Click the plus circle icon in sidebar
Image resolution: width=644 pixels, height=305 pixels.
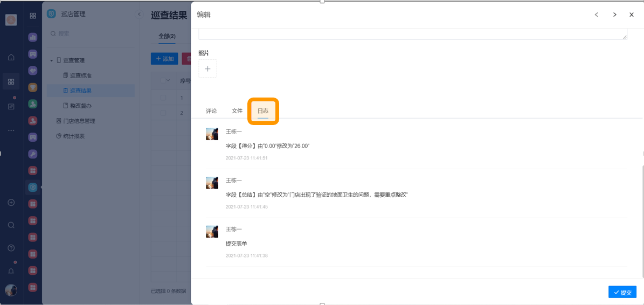pyautogui.click(x=11, y=203)
